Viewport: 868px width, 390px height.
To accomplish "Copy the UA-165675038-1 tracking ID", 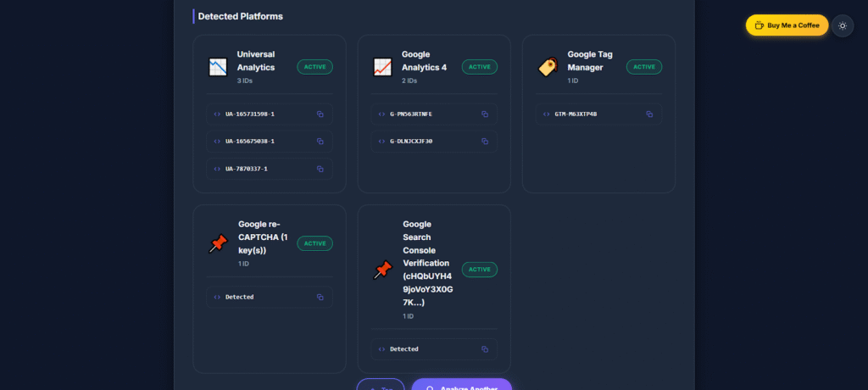I will pyautogui.click(x=320, y=142).
